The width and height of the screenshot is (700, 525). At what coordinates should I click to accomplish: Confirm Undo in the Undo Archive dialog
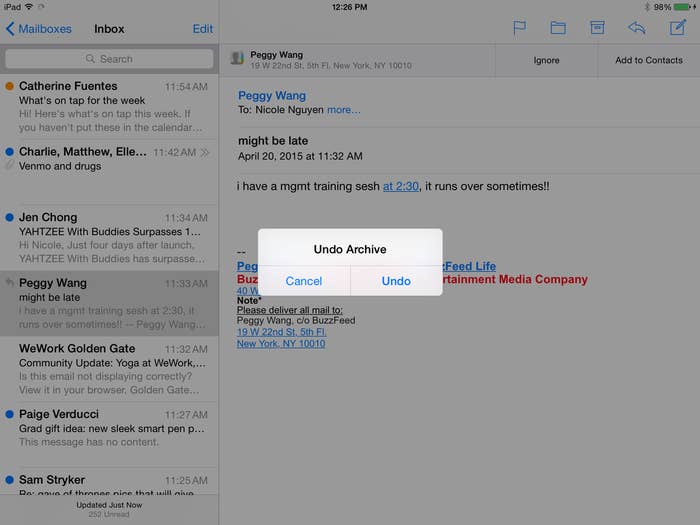[396, 281]
